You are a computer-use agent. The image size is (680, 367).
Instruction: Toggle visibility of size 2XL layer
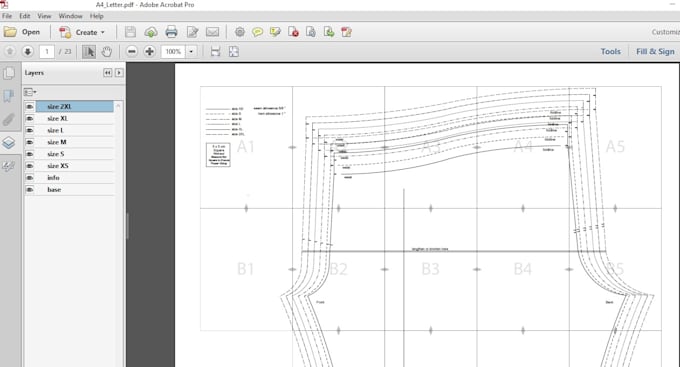pyautogui.click(x=29, y=106)
